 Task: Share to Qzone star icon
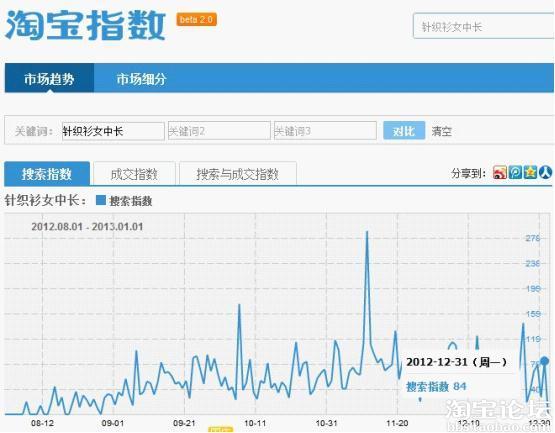click(530, 173)
